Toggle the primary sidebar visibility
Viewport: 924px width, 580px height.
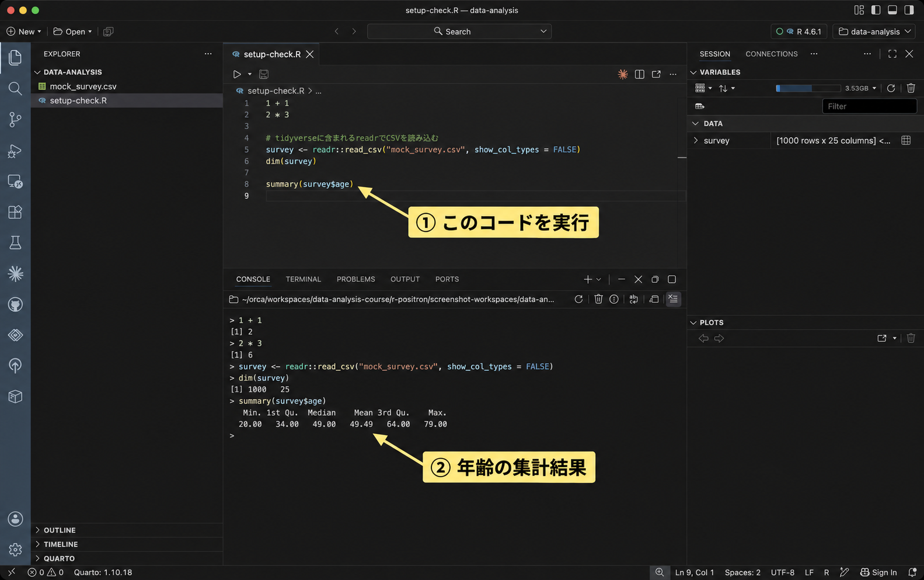pyautogui.click(x=876, y=10)
